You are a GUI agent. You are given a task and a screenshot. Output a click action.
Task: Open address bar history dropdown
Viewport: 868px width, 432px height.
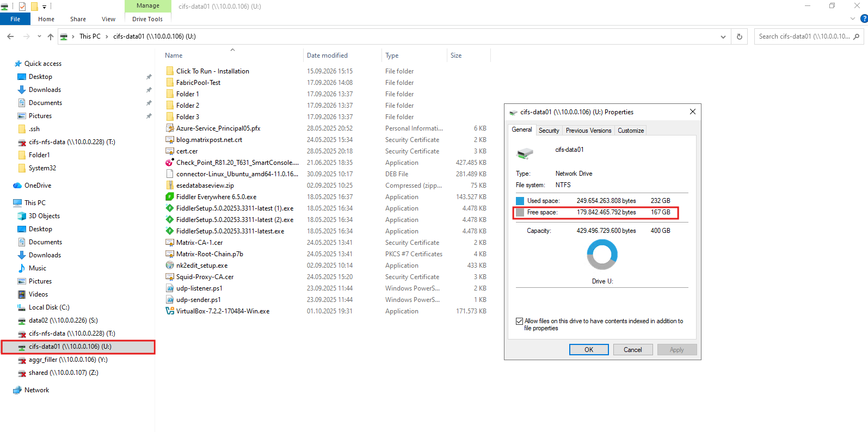723,37
